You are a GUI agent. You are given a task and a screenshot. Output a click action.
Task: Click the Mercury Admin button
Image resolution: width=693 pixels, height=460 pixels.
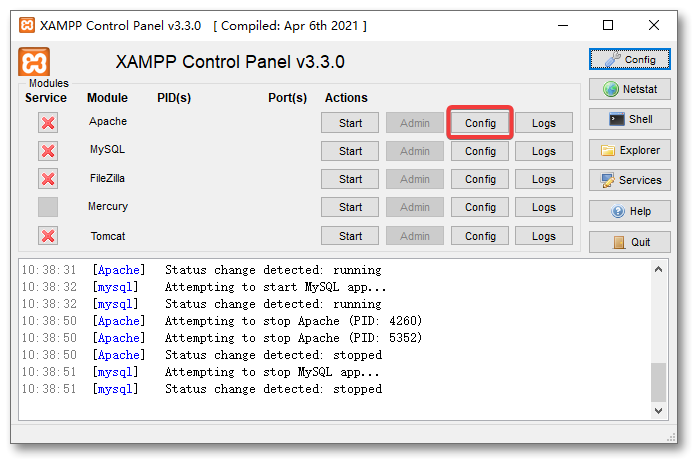click(415, 207)
